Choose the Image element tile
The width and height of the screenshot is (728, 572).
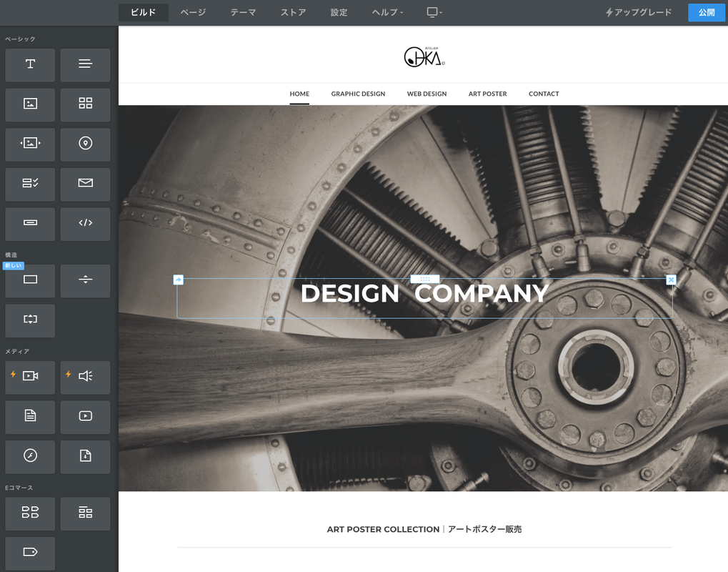[x=30, y=104]
